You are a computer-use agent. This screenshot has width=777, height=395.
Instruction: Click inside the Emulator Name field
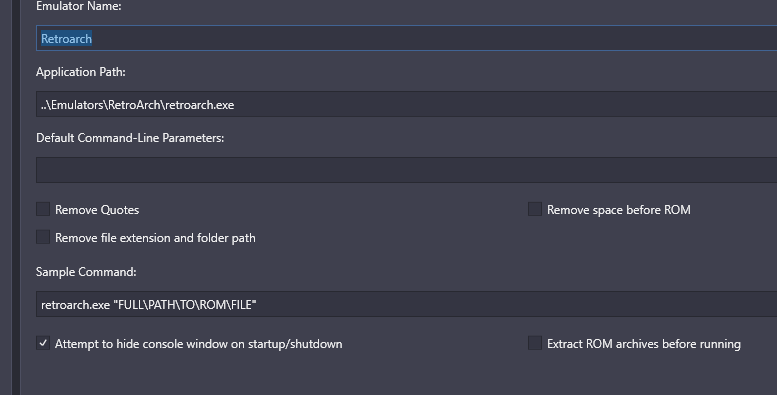click(406, 38)
